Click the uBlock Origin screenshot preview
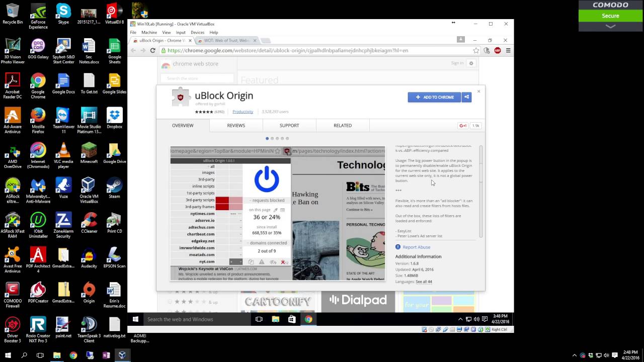The image size is (644, 362). pyautogui.click(x=278, y=214)
